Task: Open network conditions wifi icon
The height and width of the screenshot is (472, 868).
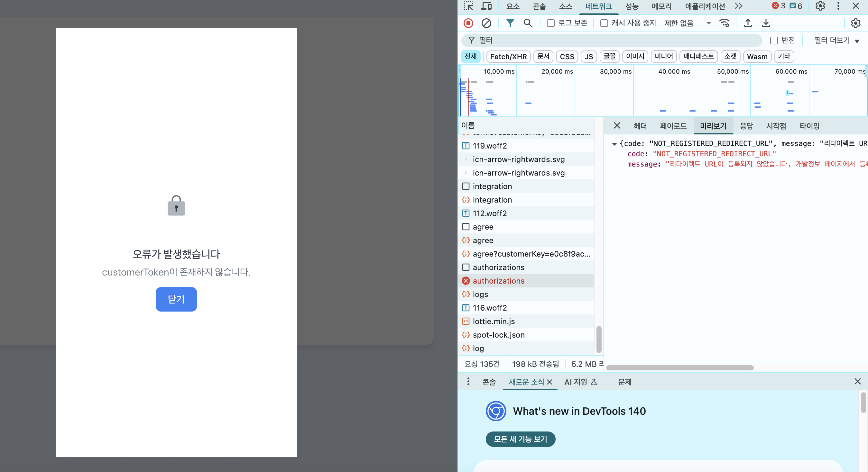Action: pos(724,23)
